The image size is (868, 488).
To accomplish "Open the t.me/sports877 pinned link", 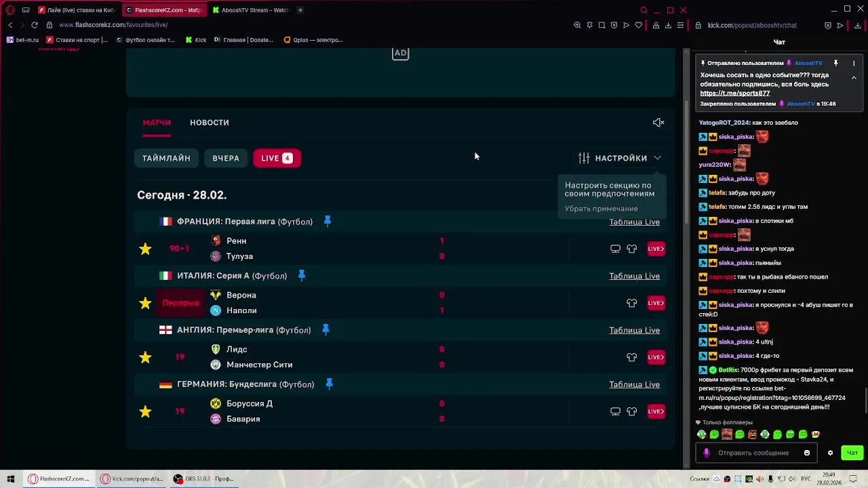I will click(734, 94).
